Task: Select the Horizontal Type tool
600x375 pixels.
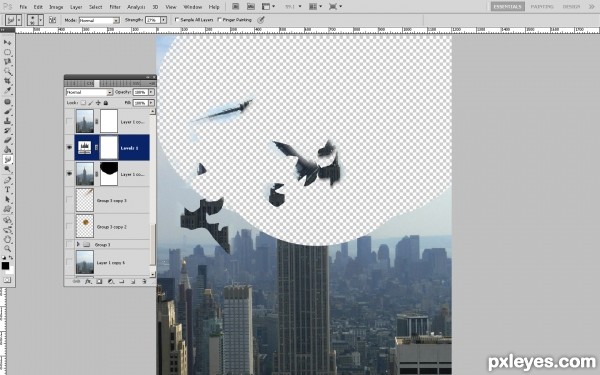Action: (7, 189)
